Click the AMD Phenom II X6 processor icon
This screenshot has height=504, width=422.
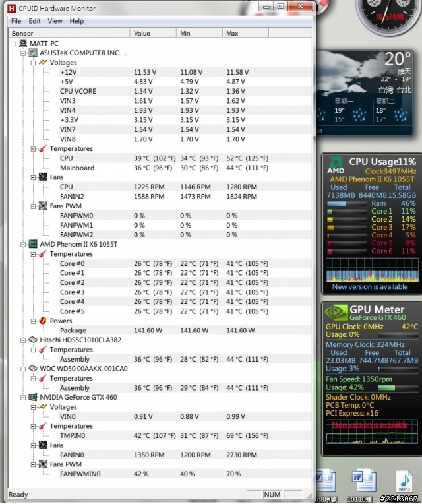[x=33, y=244]
